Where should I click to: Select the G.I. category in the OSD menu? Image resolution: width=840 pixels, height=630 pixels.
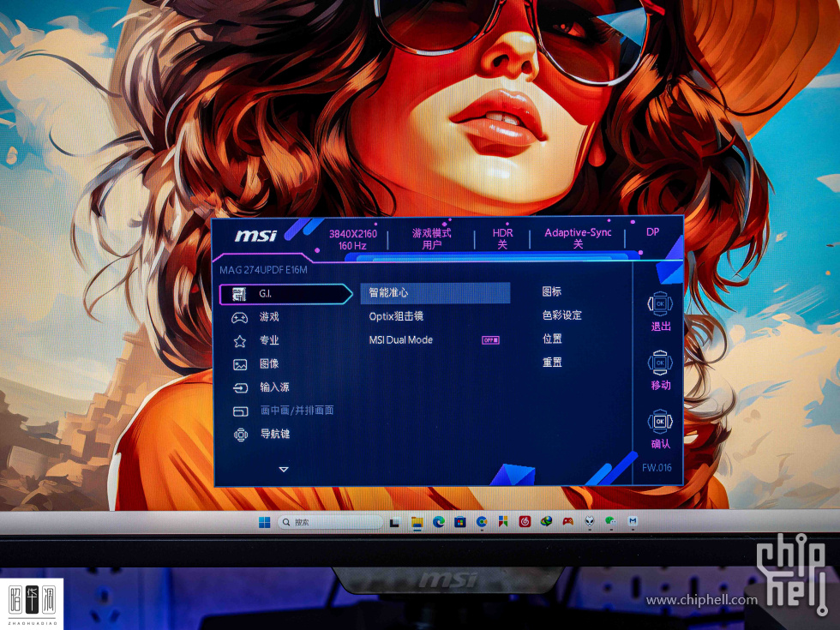[x=285, y=294]
